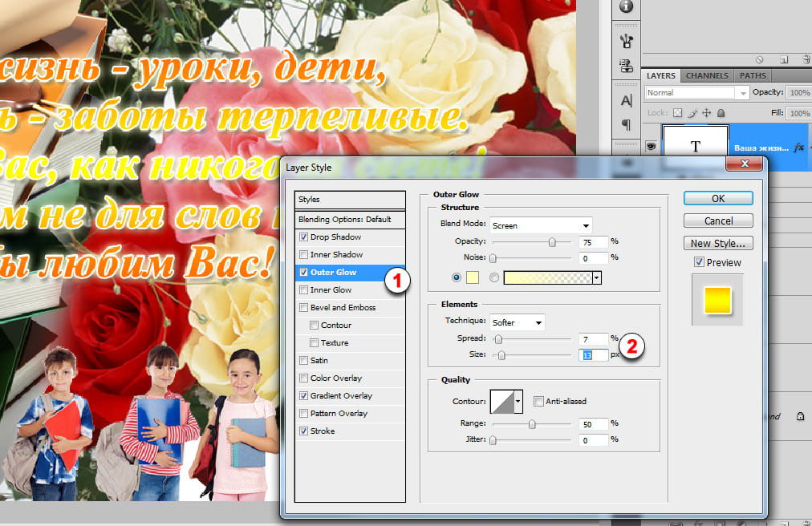Image resolution: width=812 pixels, height=526 pixels.
Task: Open the Info panel icon
Action: pos(626,6)
